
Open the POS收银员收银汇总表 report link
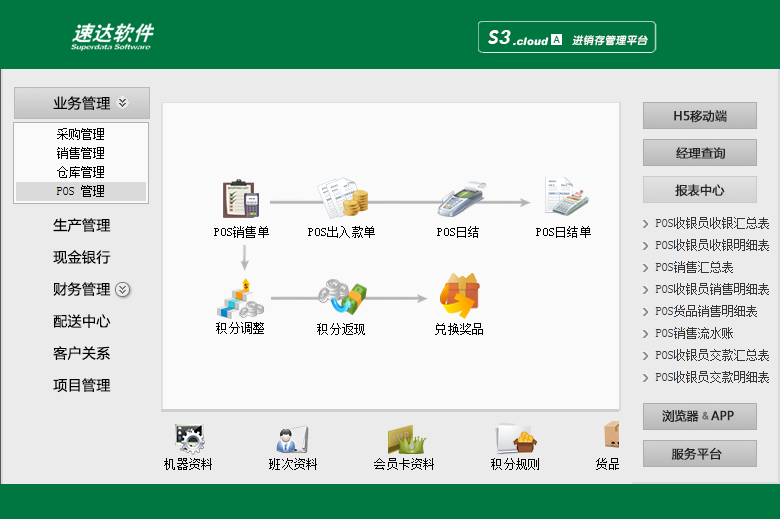point(712,223)
